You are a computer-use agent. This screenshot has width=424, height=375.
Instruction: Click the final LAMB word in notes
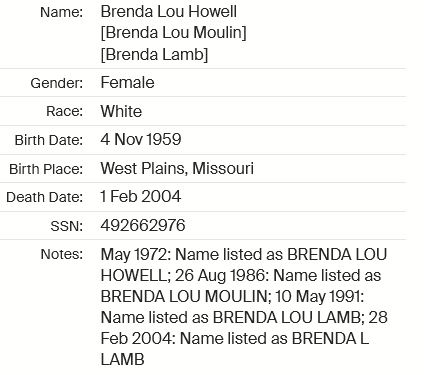122,360
